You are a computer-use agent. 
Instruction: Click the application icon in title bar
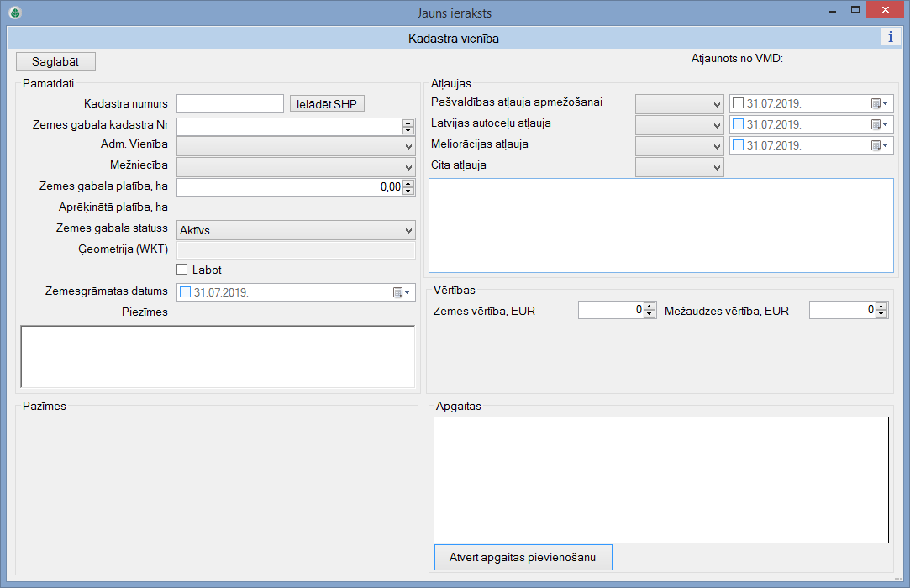14,13
